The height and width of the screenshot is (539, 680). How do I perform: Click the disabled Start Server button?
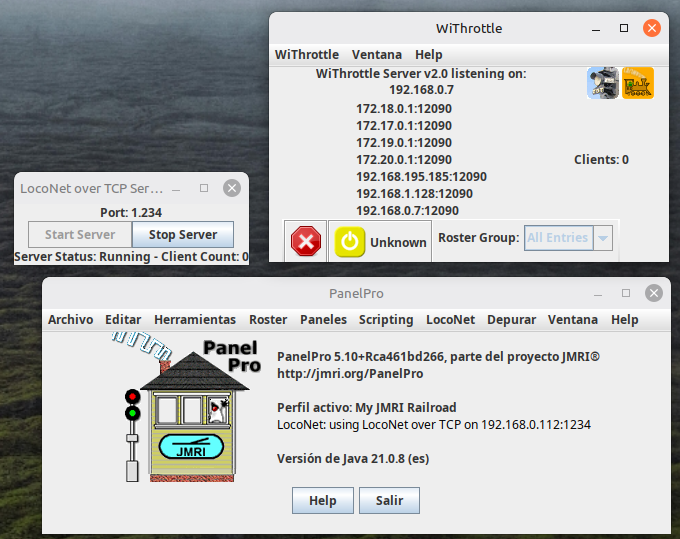(x=80, y=235)
